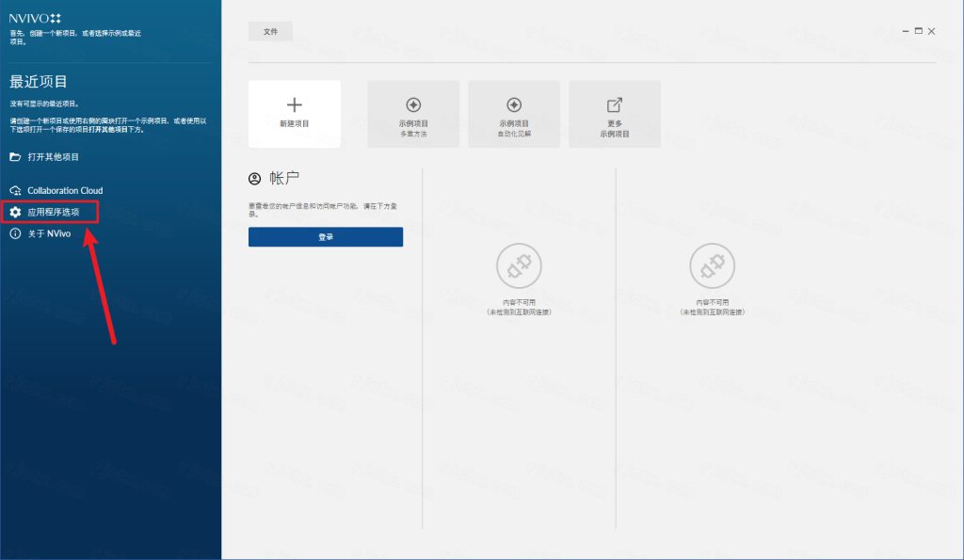Image resolution: width=964 pixels, height=560 pixels.
Task: Click the blue 登录 button
Action: pyautogui.click(x=326, y=236)
